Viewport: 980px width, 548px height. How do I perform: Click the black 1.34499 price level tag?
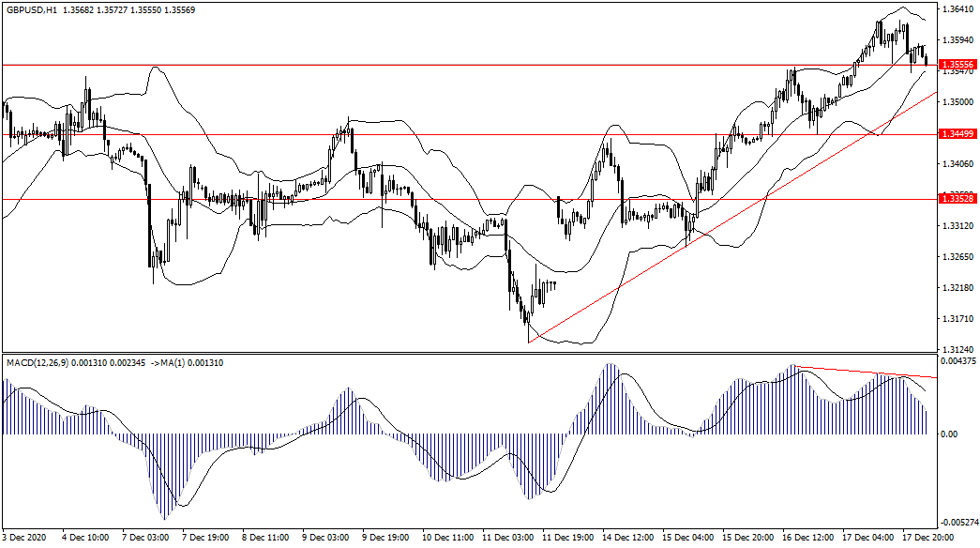[x=957, y=134]
